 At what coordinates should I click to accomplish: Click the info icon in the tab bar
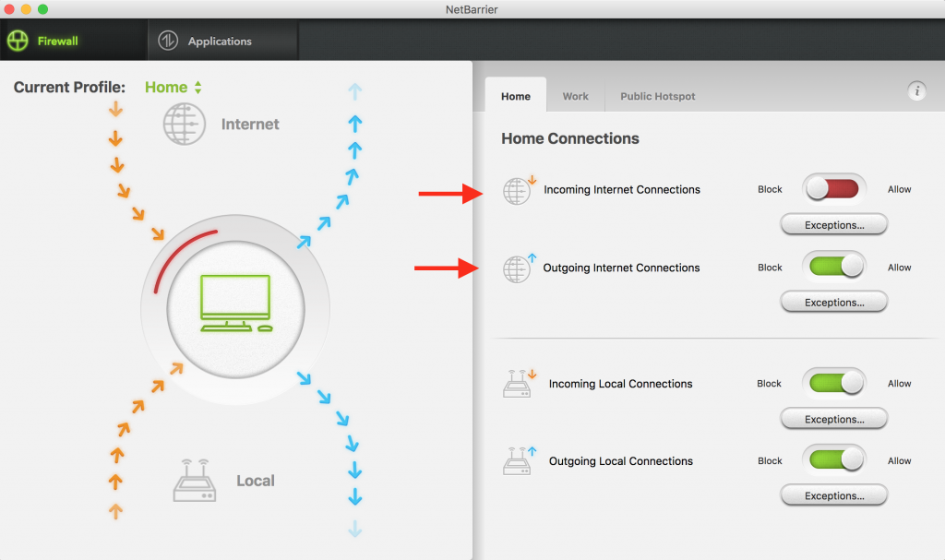pos(916,90)
